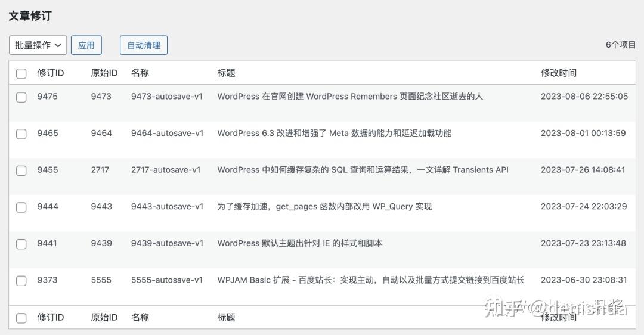644x335 pixels.
Task: Click the Transients API article title
Action: 363,170
